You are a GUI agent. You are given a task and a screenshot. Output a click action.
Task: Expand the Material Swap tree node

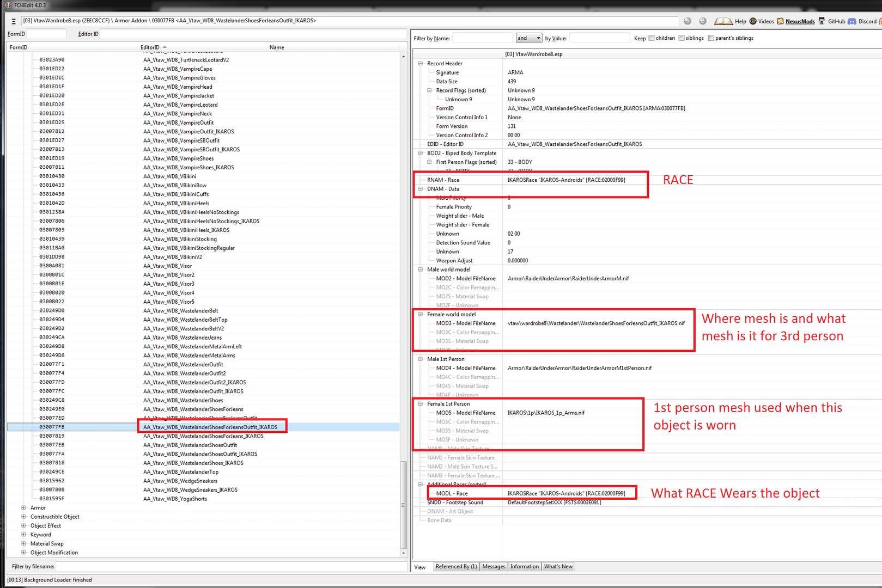23,543
